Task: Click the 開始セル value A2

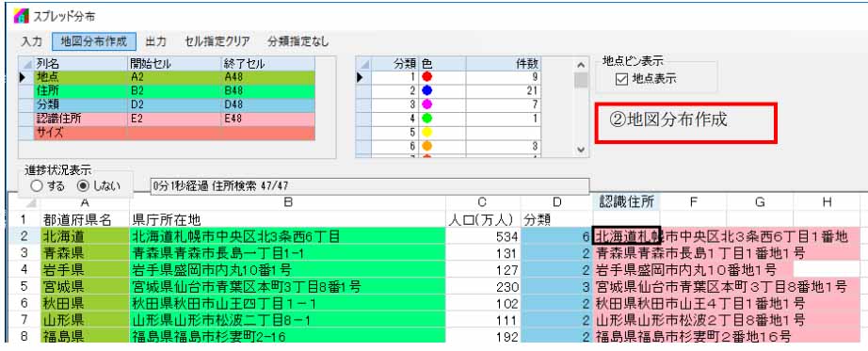Action: click(174, 77)
